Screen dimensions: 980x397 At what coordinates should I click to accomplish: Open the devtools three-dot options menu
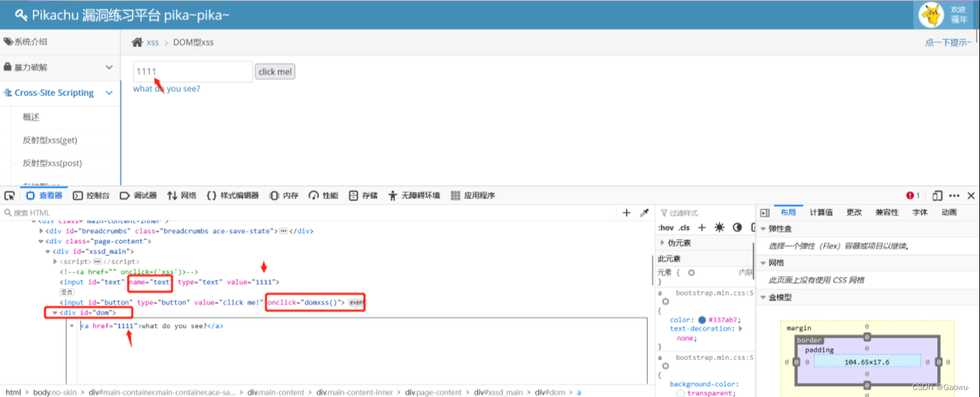click(954, 195)
